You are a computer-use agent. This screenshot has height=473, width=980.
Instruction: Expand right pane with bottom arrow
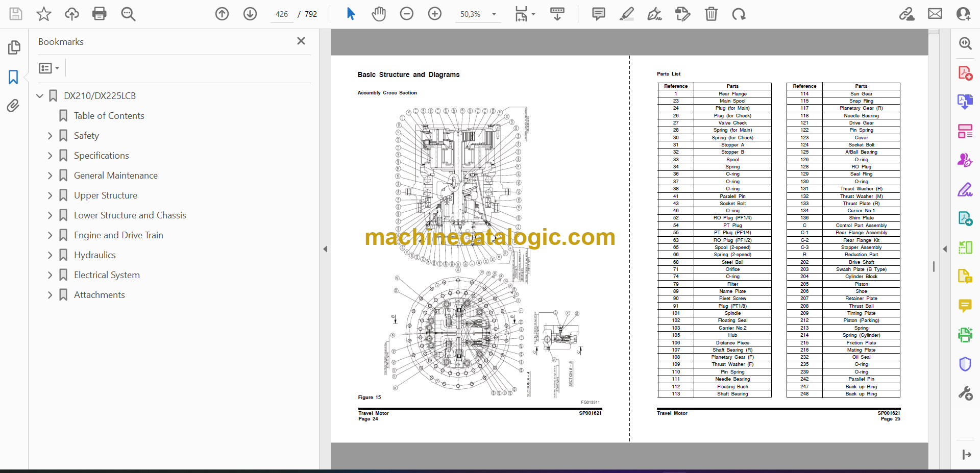coord(966,455)
